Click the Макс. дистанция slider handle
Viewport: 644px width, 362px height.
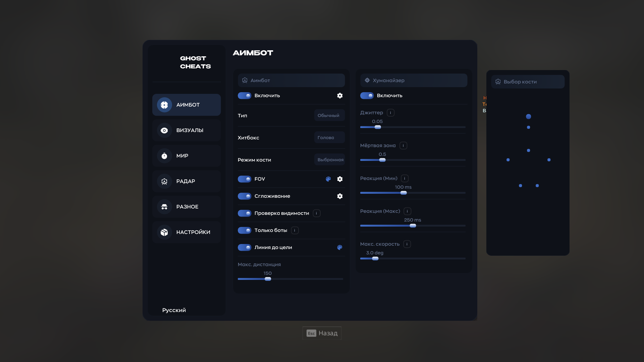[x=268, y=279]
